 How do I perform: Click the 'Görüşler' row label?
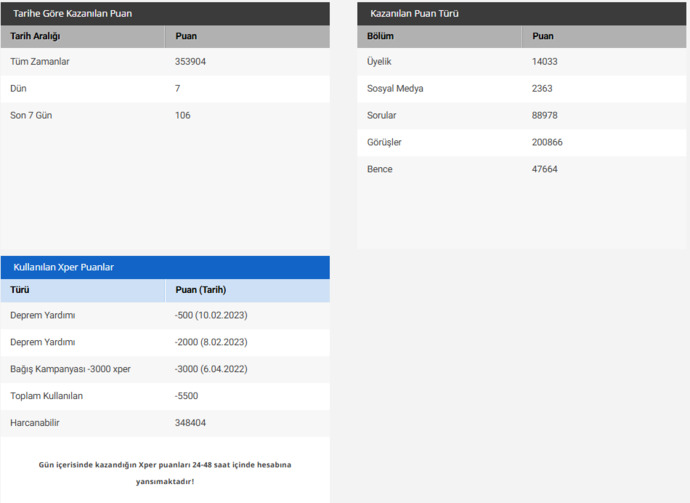point(384,142)
